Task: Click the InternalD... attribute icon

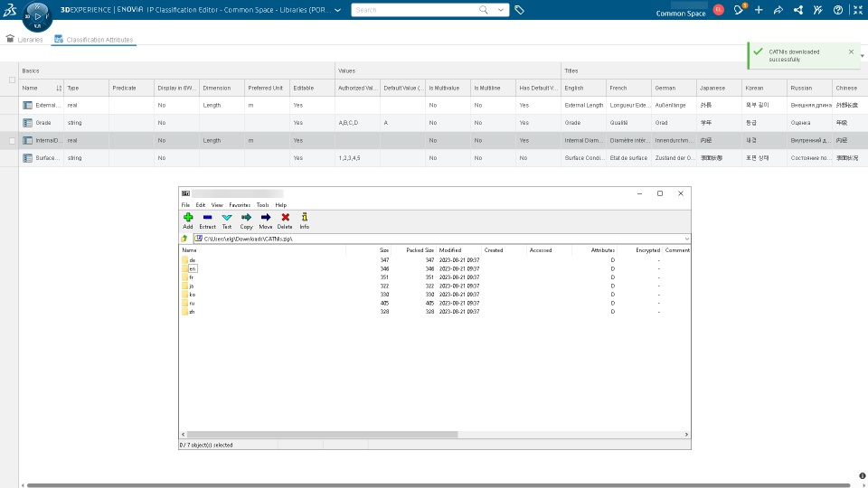Action: tap(27, 141)
